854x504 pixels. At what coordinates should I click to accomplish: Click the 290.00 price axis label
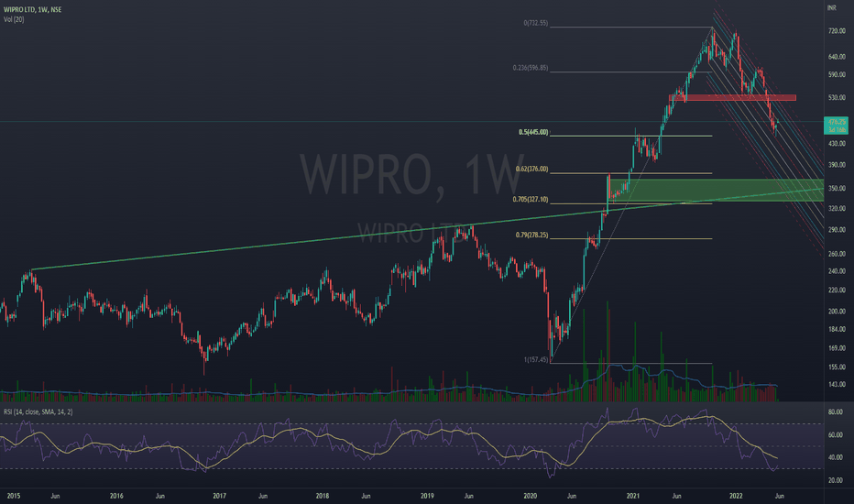click(x=837, y=230)
